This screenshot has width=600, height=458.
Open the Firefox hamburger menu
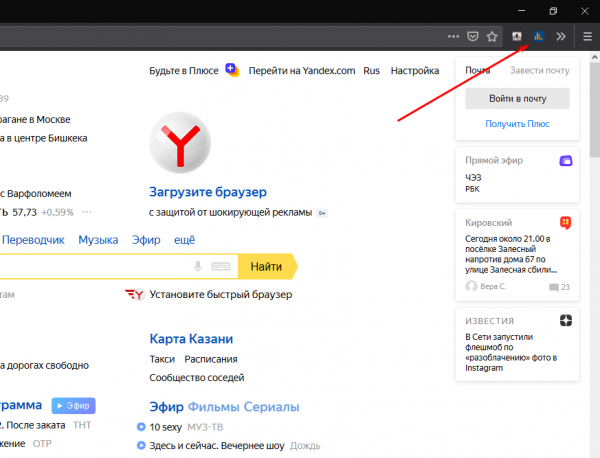click(x=587, y=36)
